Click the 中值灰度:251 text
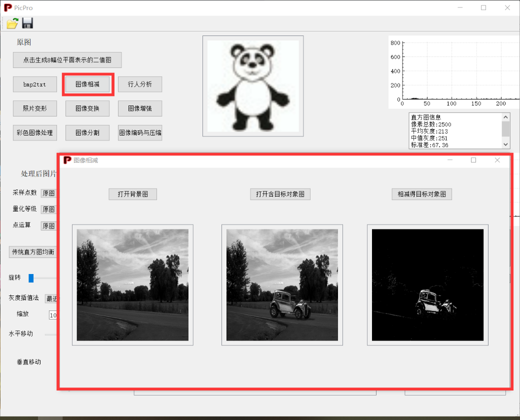The image size is (520, 420). click(x=429, y=138)
